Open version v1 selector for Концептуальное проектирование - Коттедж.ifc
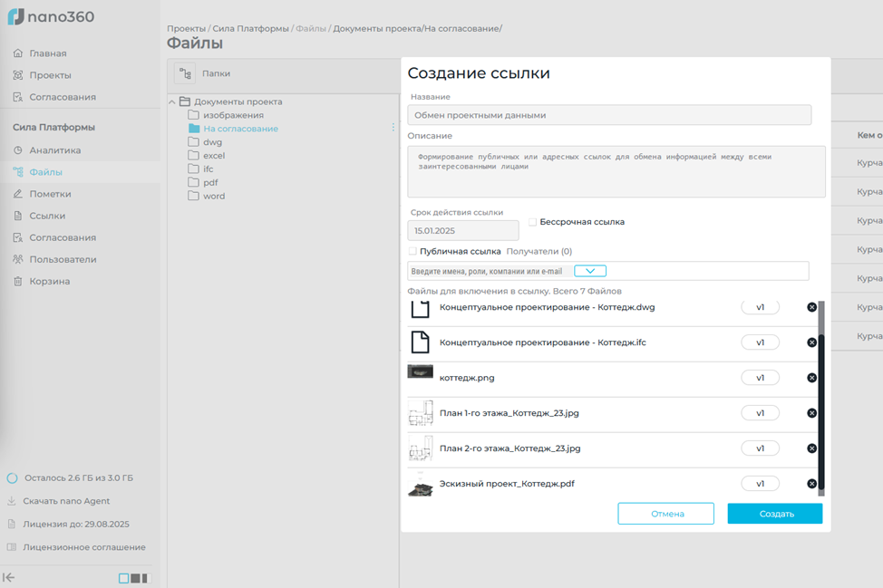Image resolution: width=883 pixels, height=588 pixels. coord(760,342)
